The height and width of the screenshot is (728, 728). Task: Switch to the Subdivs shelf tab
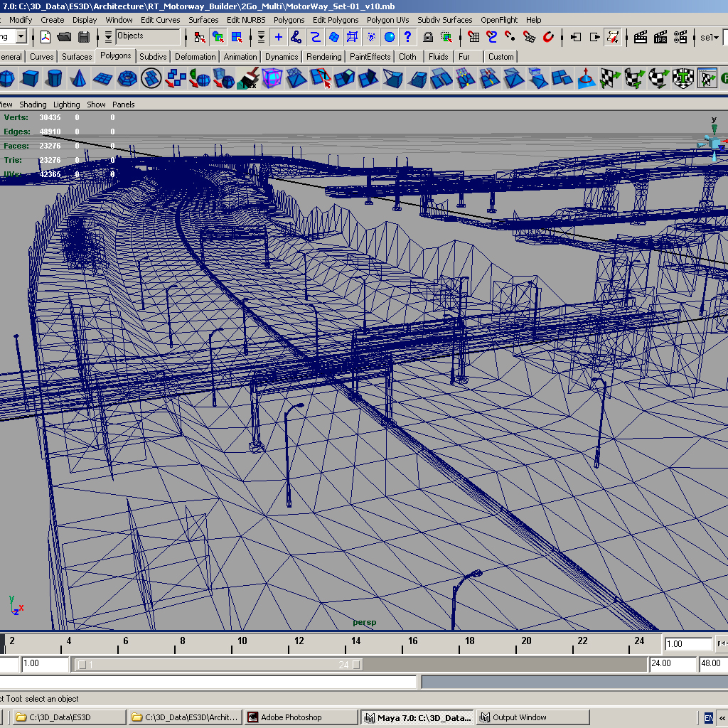[153, 56]
